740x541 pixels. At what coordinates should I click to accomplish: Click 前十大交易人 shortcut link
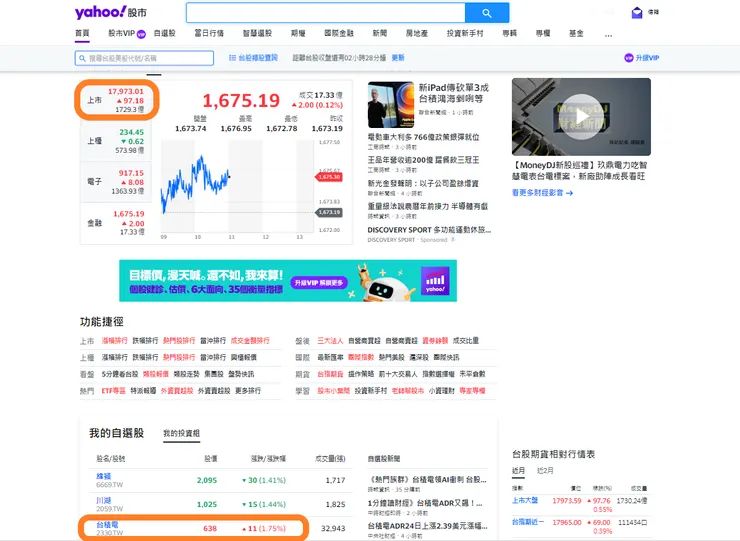coord(398,374)
